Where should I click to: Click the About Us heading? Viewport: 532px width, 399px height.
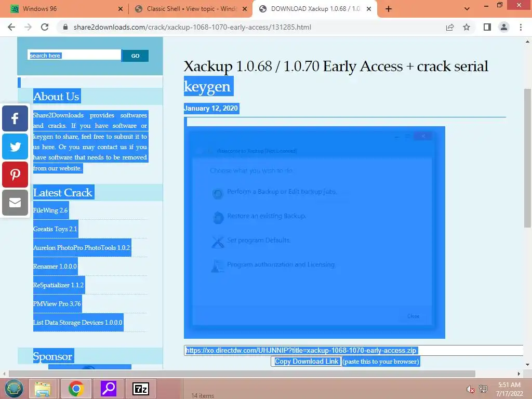click(56, 96)
